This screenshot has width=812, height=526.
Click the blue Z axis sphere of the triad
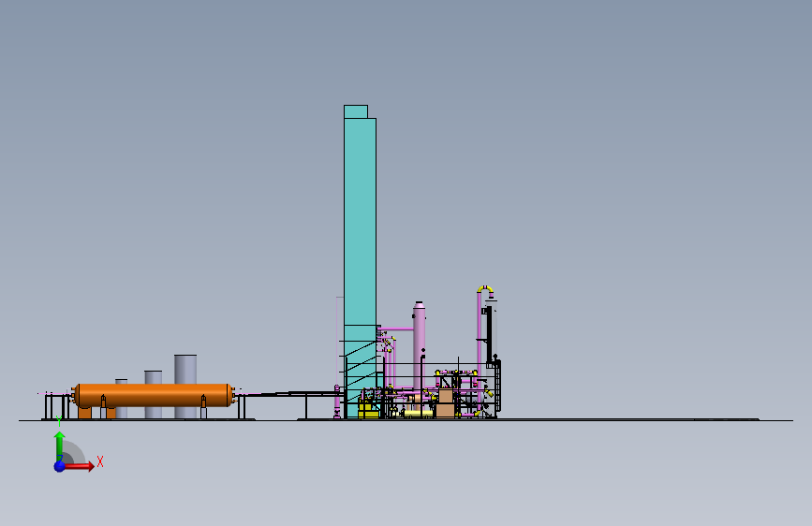click(x=60, y=466)
